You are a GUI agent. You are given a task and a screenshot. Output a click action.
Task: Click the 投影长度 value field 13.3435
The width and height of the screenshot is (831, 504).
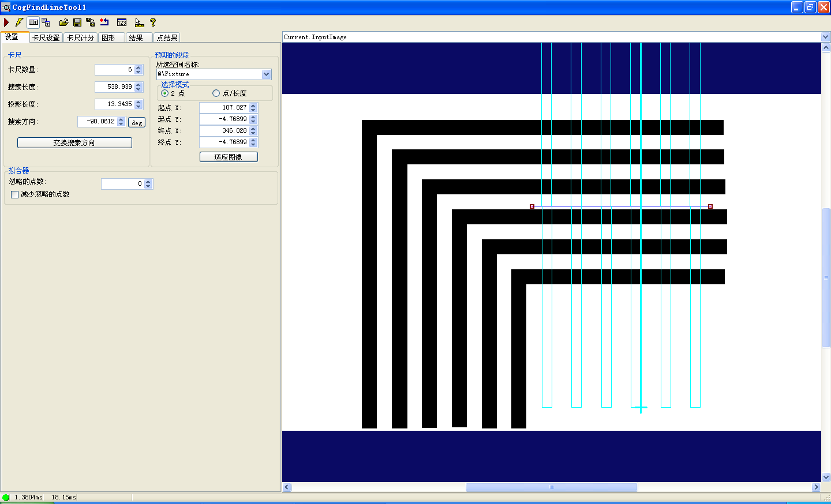tap(114, 104)
